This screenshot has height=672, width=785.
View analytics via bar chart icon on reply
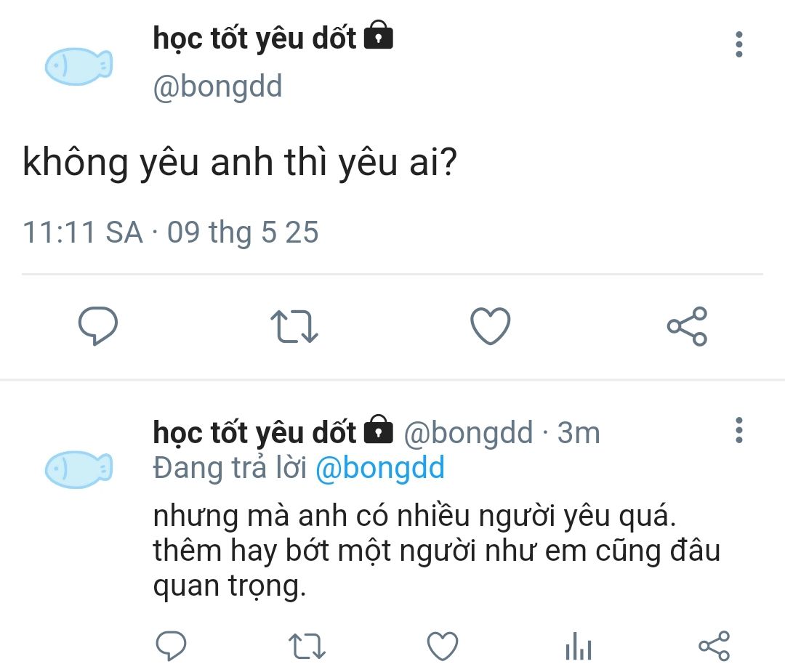(x=579, y=646)
